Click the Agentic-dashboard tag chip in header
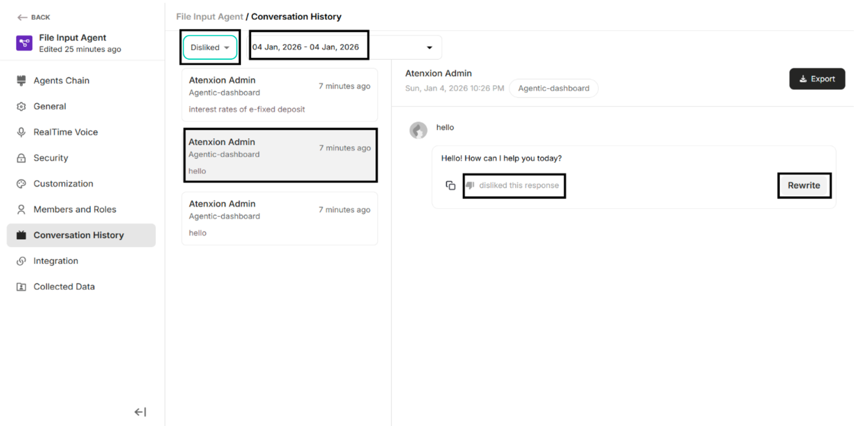Viewport: 868px width, 426px height. click(553, 88)
